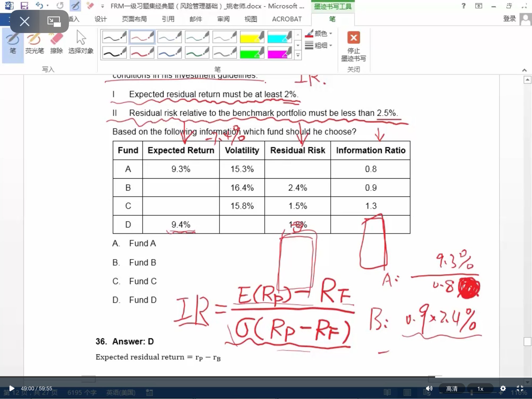This screenshot has width=532, height=399.
Task: Click the 登录 (Sign in) link
Action: click(x=509, y=19)
